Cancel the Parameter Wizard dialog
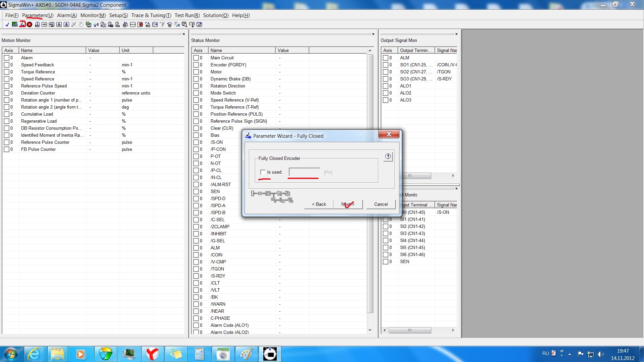 [381, 204]
